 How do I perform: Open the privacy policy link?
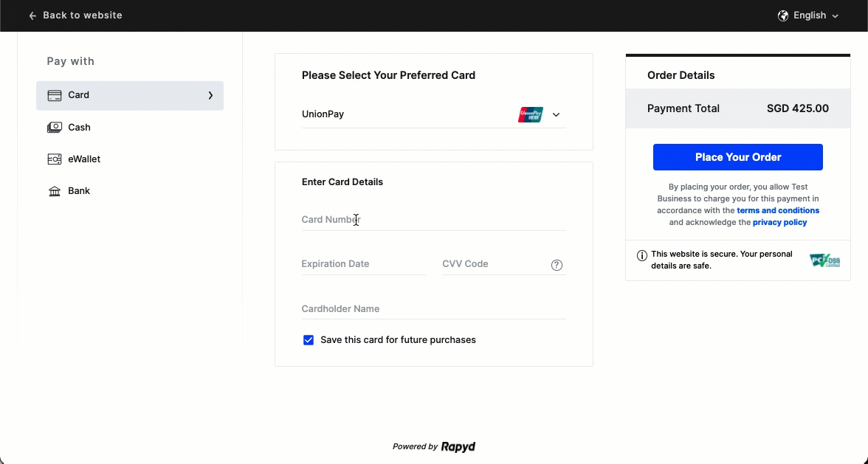tap(779, 222)
